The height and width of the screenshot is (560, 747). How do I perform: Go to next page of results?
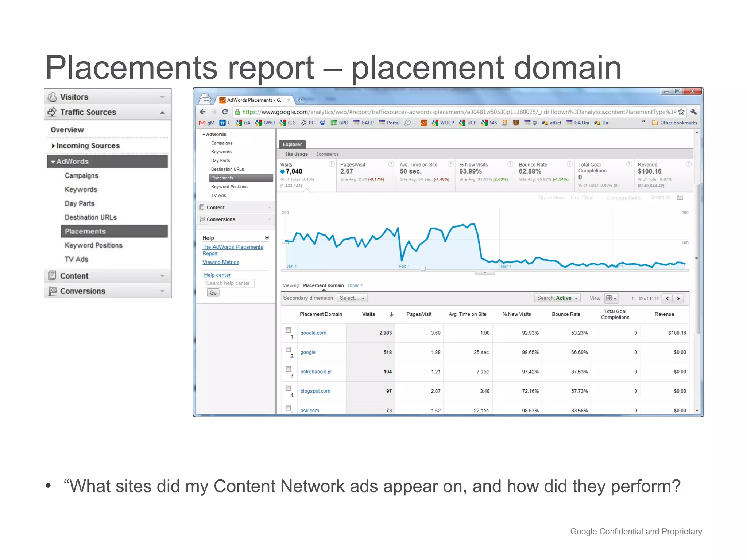coord(678,298)
